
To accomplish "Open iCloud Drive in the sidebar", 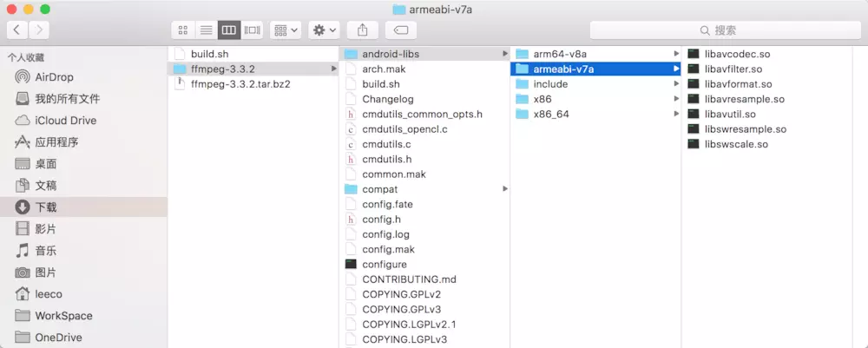I will 83,120.
